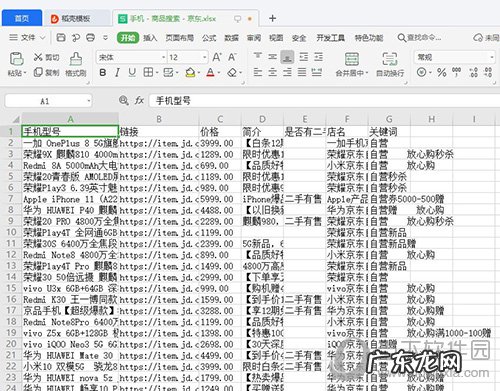Increase font size with larger A
The width and height of the screenshot is (500, 391).
(x=216, y=57)
